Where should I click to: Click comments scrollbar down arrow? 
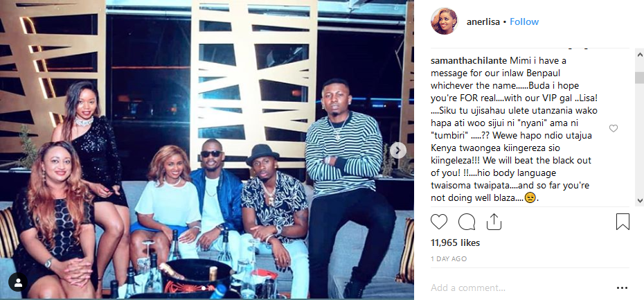click(639, 200)
